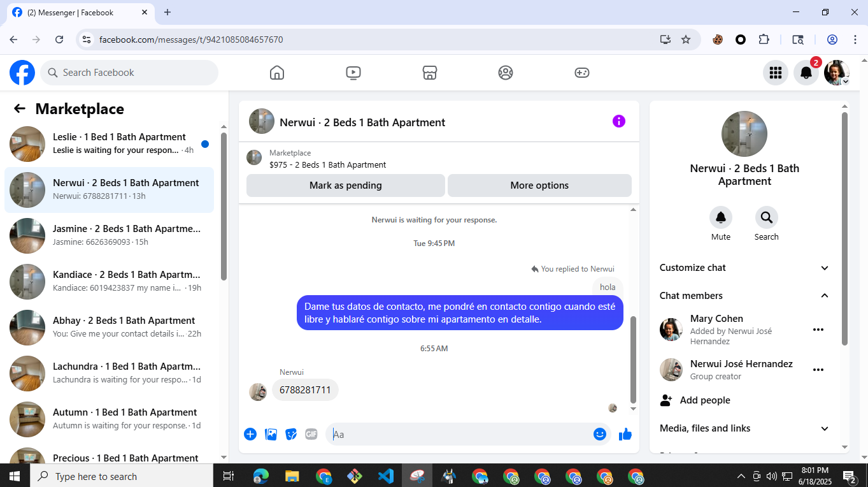Open the Leslie 1 Bed 1 Bath conversation
868x487 pixels.
[x=109, y=144]
